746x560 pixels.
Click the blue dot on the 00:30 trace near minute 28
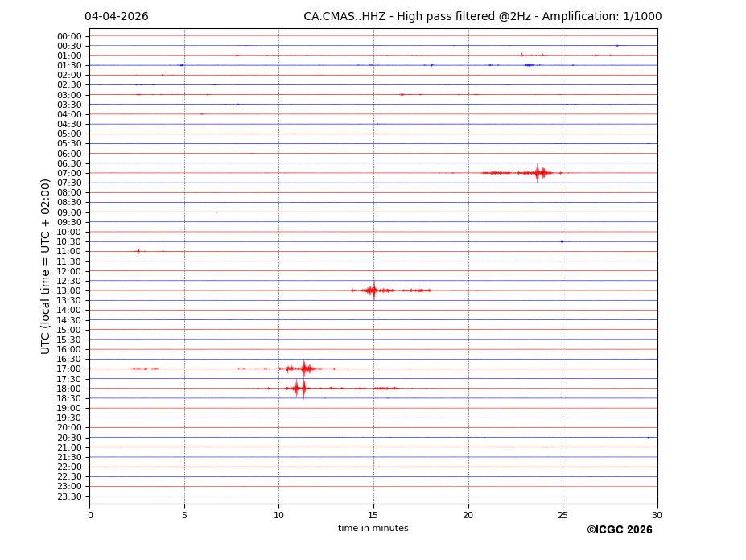tap(617, 46)
